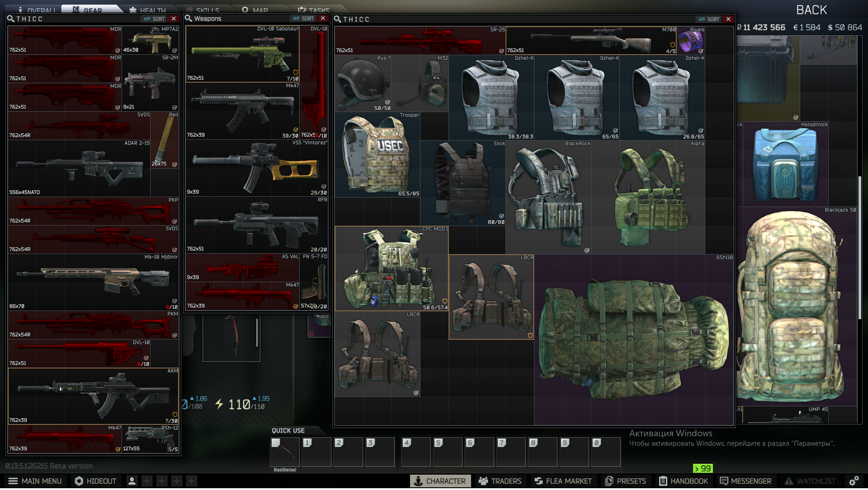Click the BACK button
Image resolution: width=868 pixels, height=490 pixels.
(811, 10)
